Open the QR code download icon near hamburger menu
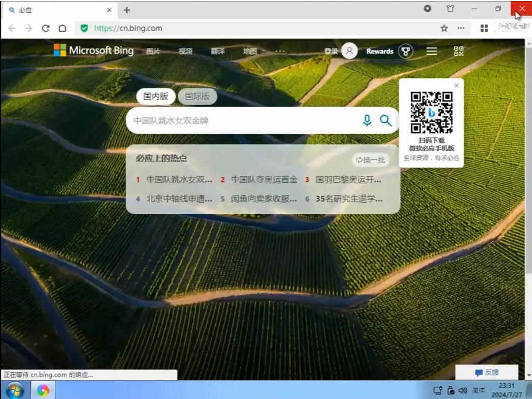 [x=458, y=51]
